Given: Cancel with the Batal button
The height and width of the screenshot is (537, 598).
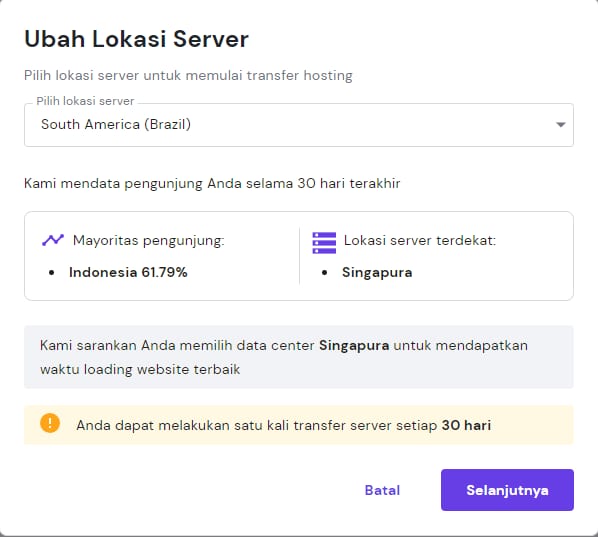Looking at the screenshot, I should [382, 490].
